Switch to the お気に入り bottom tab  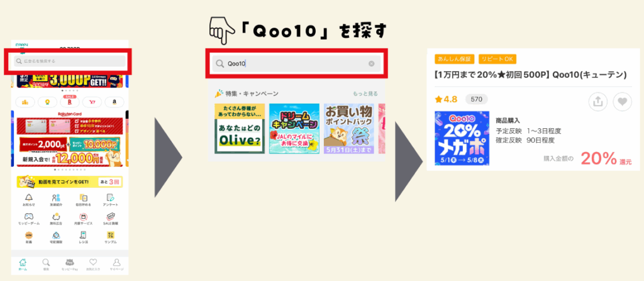[93, 264]
